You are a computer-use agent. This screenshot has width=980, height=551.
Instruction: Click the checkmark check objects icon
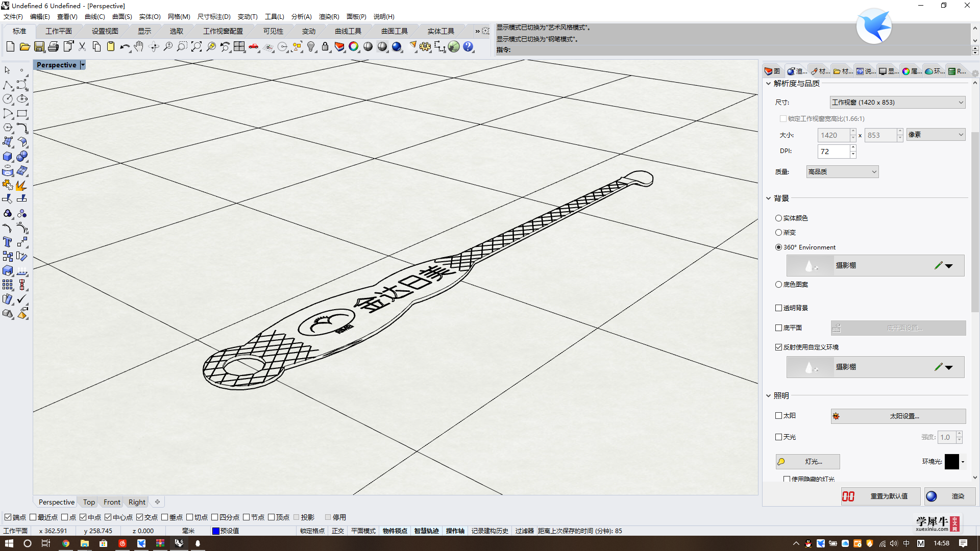22,299
